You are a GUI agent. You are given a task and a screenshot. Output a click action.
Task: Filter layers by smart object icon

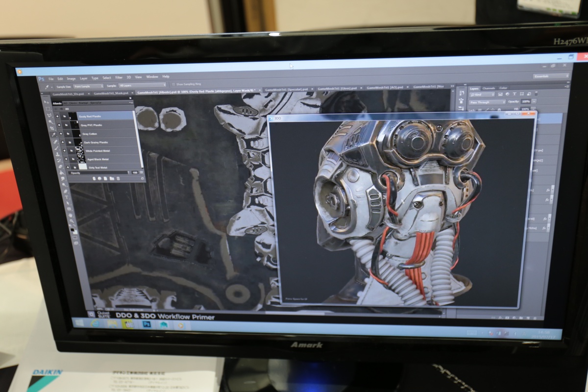pos(529,94)
